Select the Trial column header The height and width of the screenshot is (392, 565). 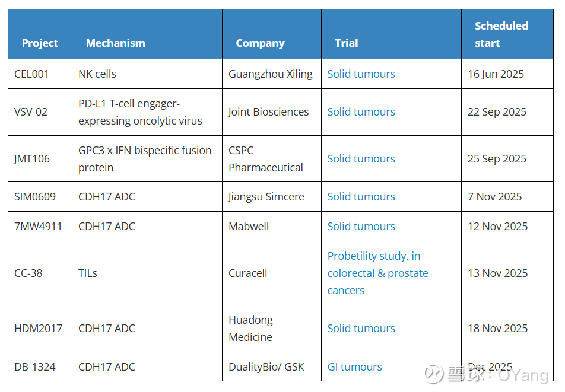tap(346, 43)
